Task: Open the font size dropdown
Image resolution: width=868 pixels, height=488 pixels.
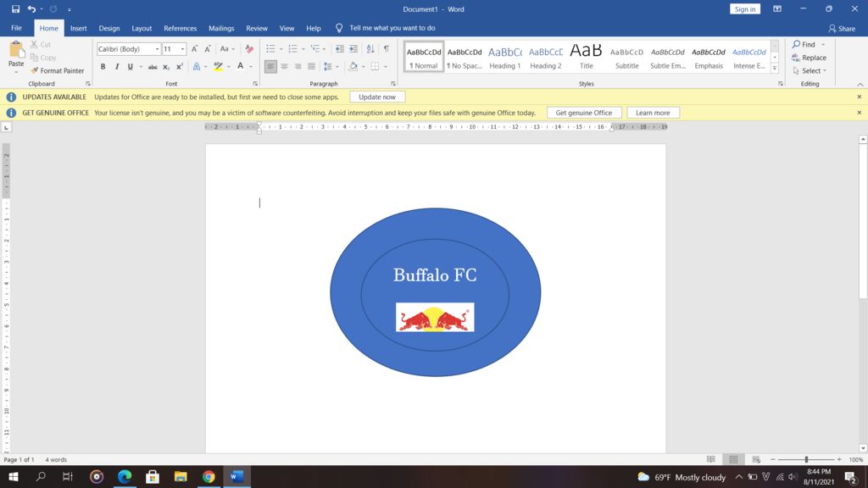Action: click(183, 49)
